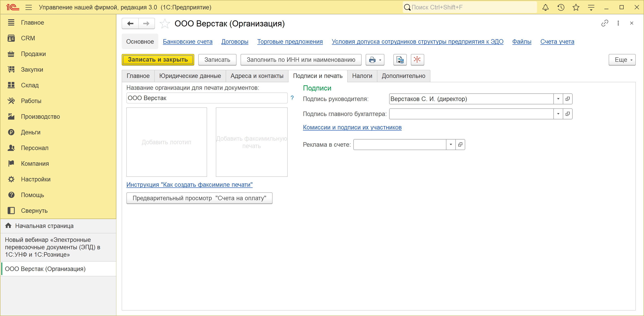This screenshot has width=644, height=316.
Task: Open Персонал section in sidebar
Action: (x=58, y=148)
